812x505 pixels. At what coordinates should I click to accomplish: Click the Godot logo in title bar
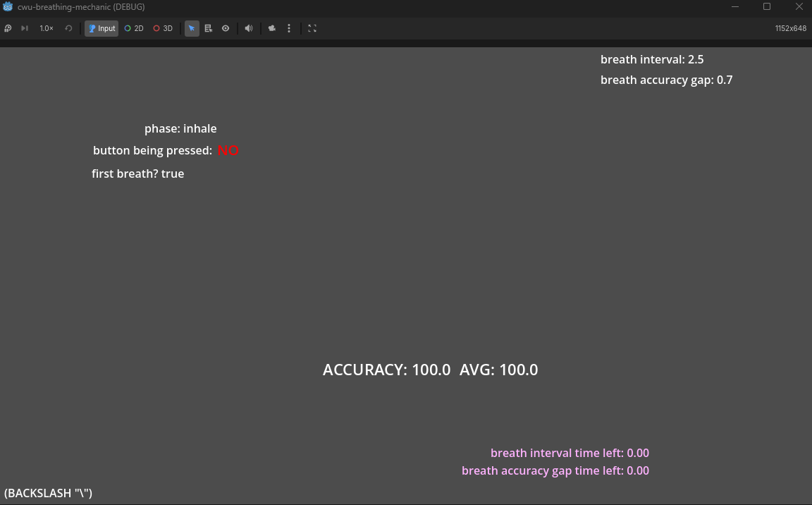pyautogui.click(x=8, y=6)
